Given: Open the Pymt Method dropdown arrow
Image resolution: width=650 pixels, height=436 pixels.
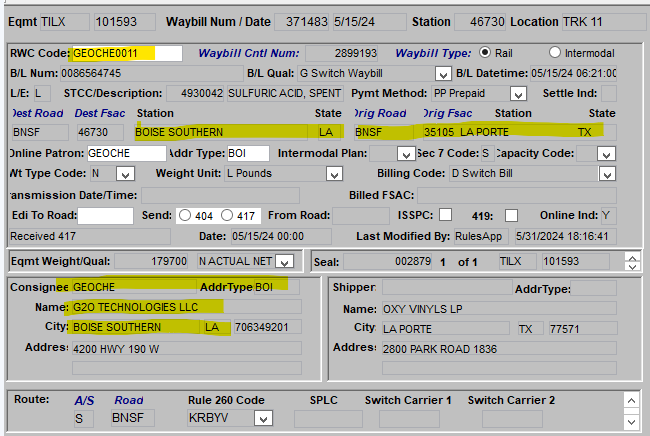Looking at the screenshot, I should (x=518, y=94).
